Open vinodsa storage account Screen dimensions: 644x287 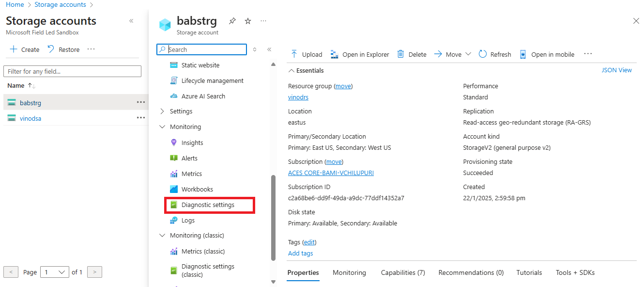(x=31, y=118)
